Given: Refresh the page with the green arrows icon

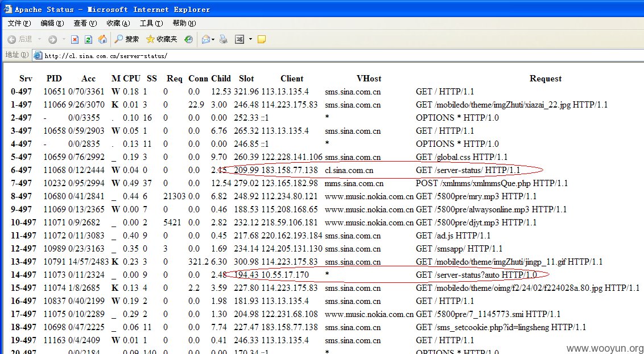Looking at the screenshot, I should pyautogui.click(x=88, y=39).
